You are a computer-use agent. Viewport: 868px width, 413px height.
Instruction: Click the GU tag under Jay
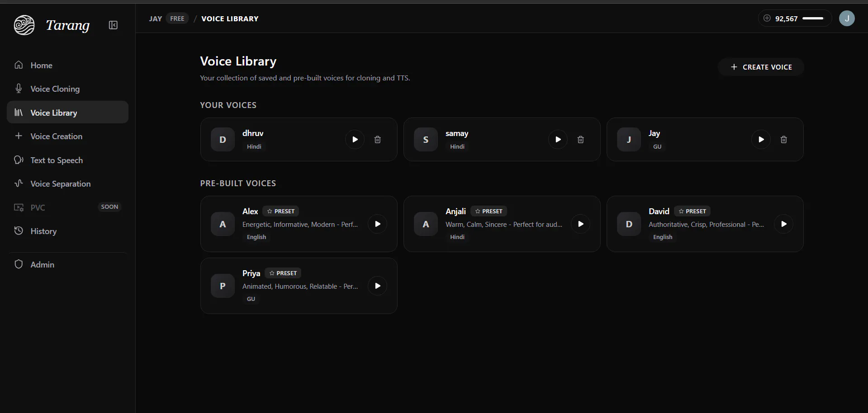coord(657,146)
